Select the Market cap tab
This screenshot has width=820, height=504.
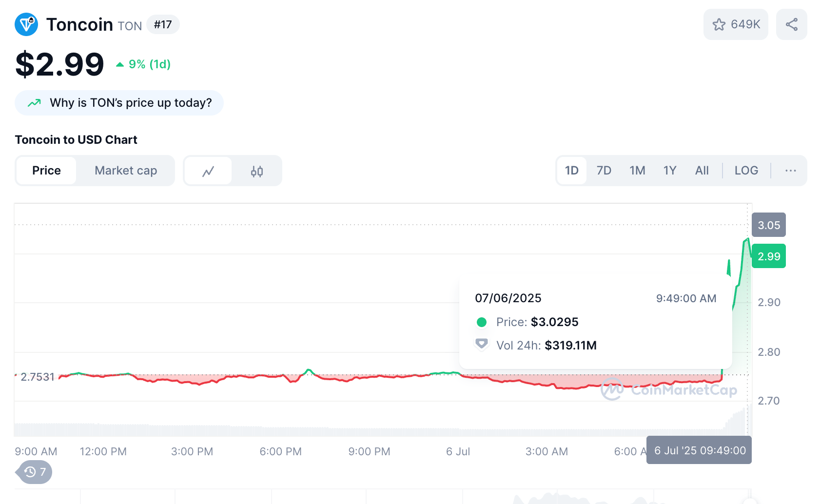coord(126,171)
